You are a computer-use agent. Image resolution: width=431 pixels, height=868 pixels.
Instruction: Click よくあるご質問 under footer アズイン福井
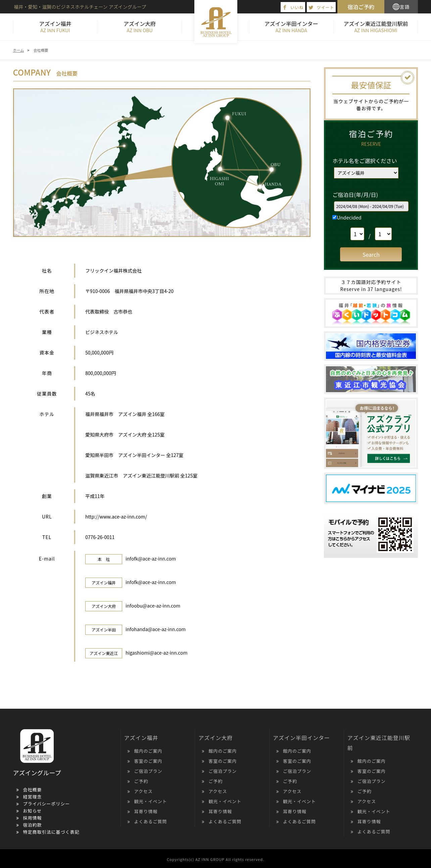coord(150,822)
